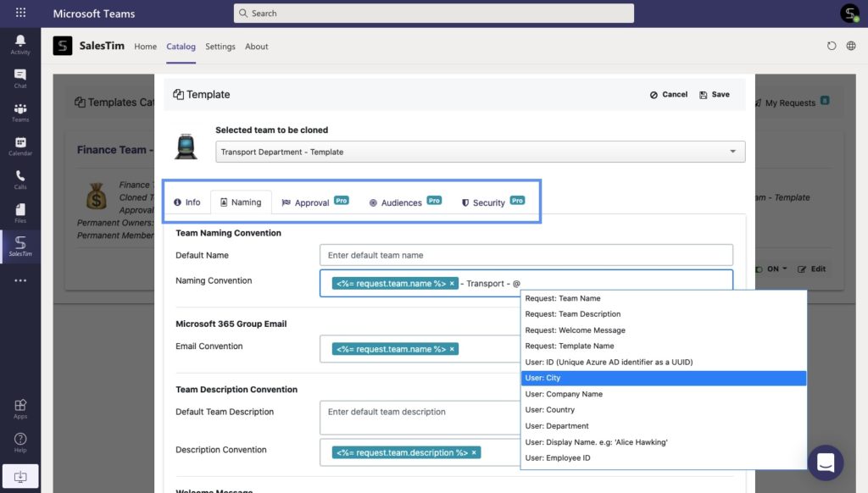Open the Apps store
The image size is (868, 493).
point(20,408)
